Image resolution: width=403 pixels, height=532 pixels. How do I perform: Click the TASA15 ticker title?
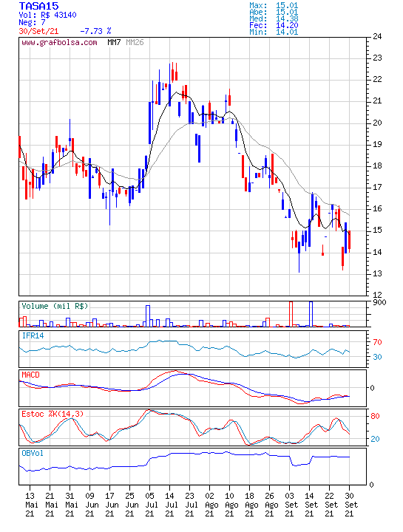(x=38, y=6)
